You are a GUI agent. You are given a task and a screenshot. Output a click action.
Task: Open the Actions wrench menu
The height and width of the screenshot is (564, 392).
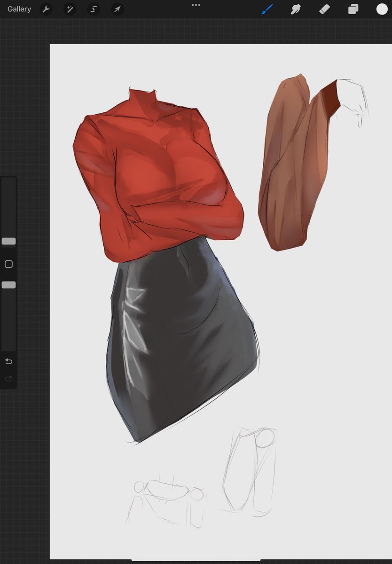pyautogui.click(x=46, y=9)
